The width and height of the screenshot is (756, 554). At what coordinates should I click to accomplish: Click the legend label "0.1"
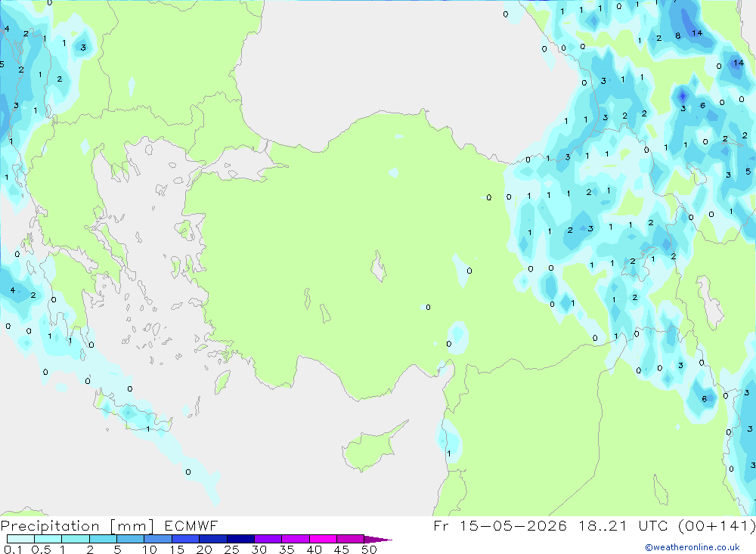(13, 549)
